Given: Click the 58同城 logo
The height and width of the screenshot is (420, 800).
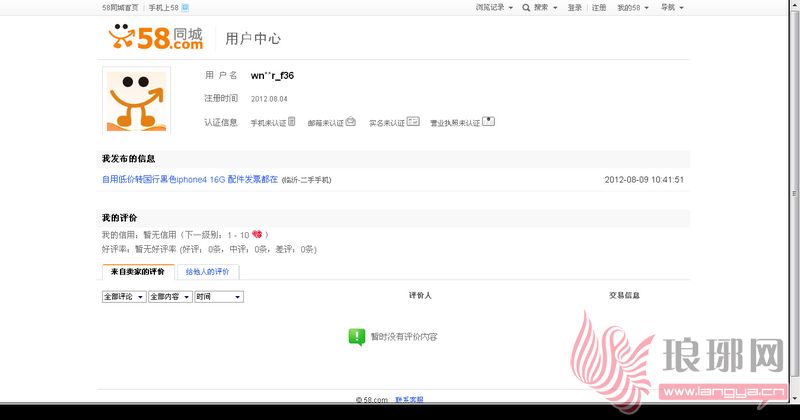Looking at the screenshot, I should pos(156,38).
